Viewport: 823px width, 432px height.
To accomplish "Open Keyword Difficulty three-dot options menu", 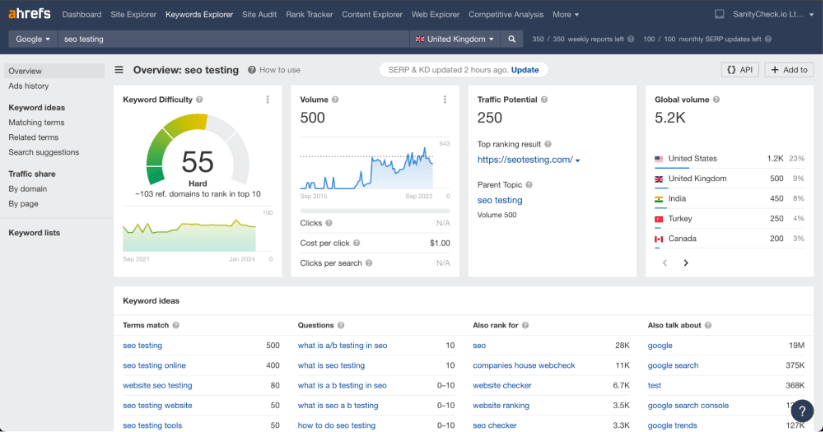I will point(267,100).
